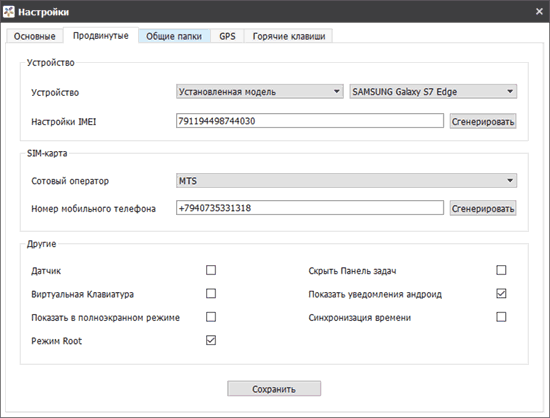This screenshot has width=550, height=418.
Task: Toggle Виртуальная Клавиатура checkbox
Action: 211,294
